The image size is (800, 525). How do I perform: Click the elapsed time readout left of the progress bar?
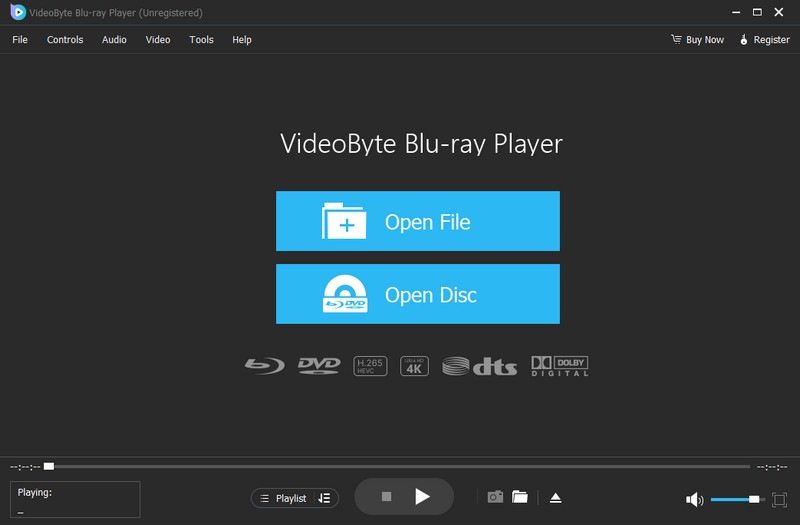25,467
